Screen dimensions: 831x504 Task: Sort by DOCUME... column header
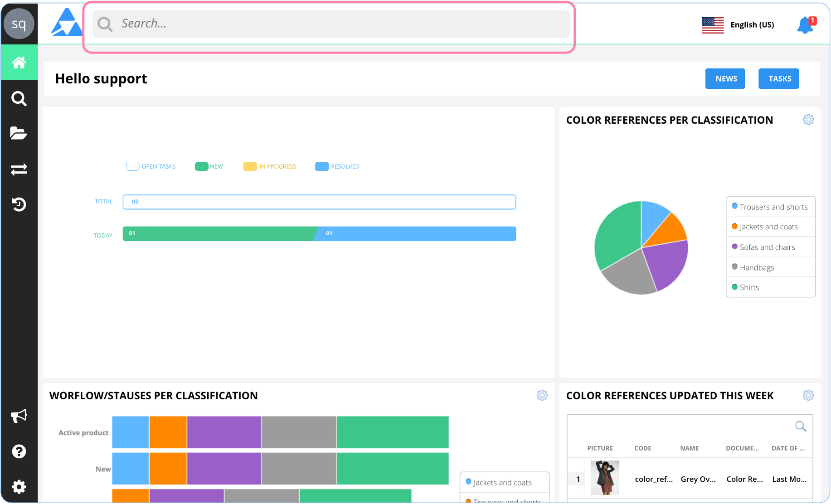click(x=742, y=448)
